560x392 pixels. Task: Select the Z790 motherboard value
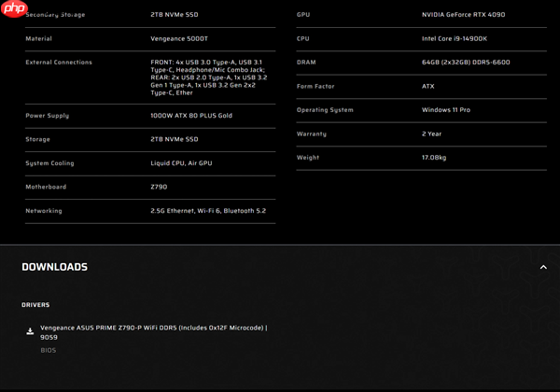pos(159,187)
